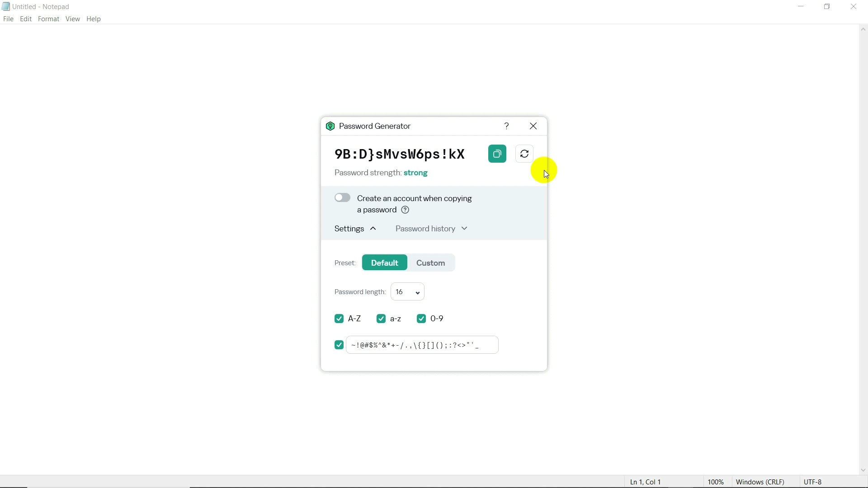Viewport: 868px width, 488px height.
Task: Uncheck the a-z lowercase checkbox
Action: coord(381,319)
